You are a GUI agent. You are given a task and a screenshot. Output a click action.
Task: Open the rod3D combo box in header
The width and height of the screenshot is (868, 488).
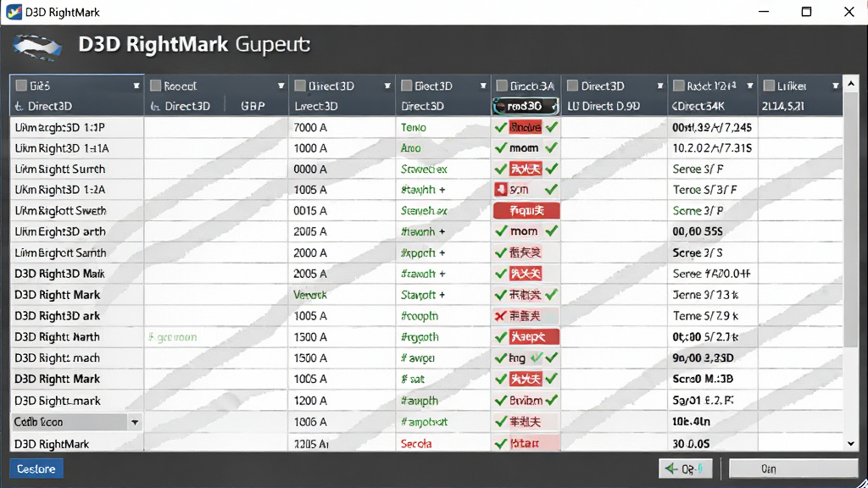point(526,106)
